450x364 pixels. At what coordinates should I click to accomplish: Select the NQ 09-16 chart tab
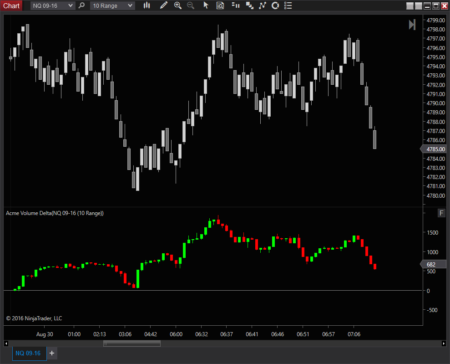pos(28,353)
